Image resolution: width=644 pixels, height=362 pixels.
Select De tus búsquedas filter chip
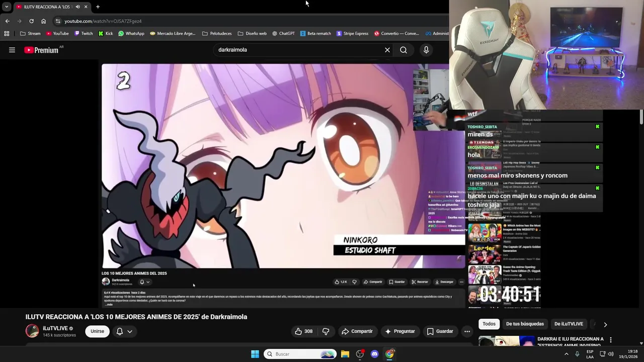(x=525, y=324)
